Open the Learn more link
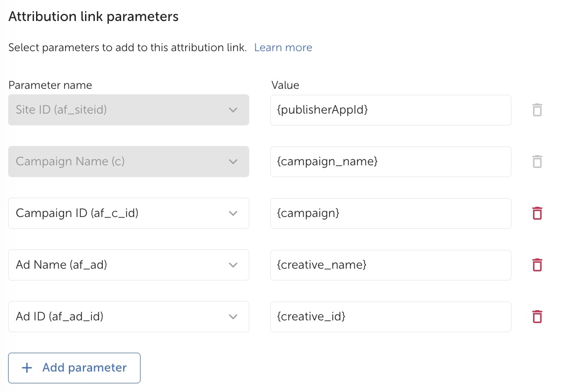 click(283, 47)
